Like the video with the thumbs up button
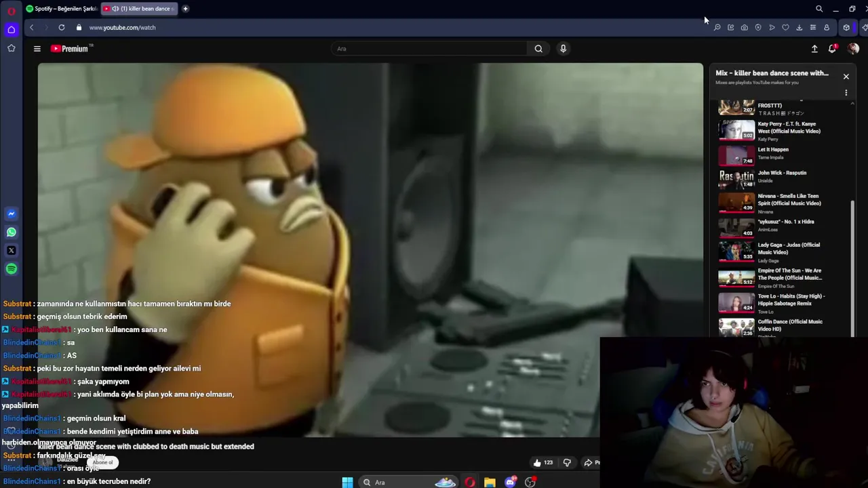This screenshot has width=868, height=488. click(x=543, y=463)
